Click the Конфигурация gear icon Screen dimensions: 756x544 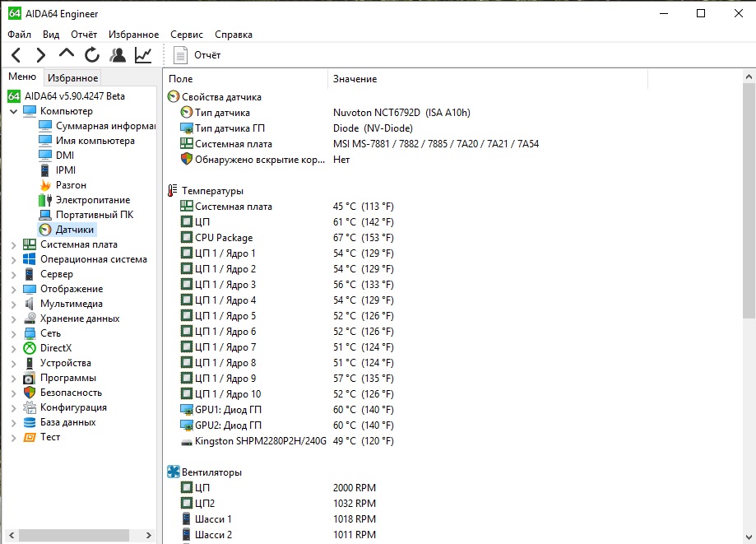30,407
